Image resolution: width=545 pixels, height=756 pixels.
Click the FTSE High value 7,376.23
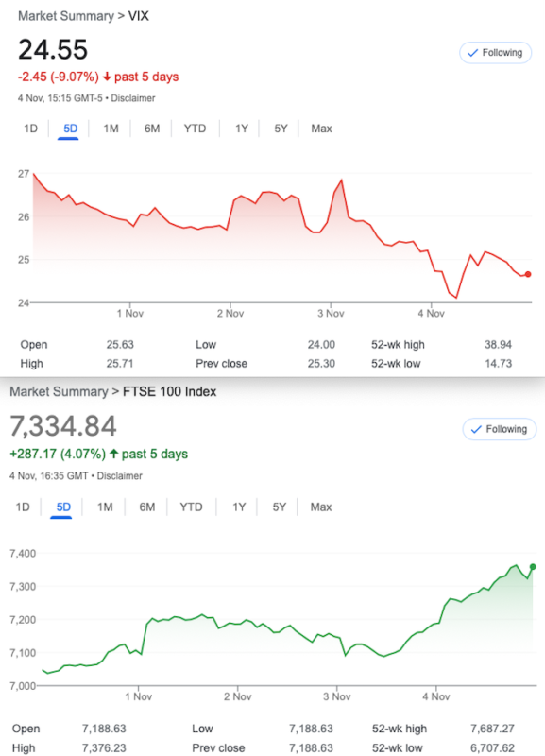coord(104,747)
